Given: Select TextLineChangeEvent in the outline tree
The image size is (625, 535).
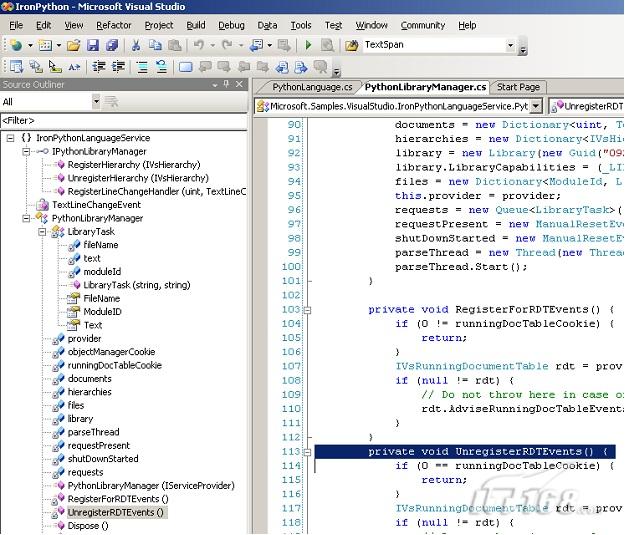Looking at the screenshot, I should point(96,205).
